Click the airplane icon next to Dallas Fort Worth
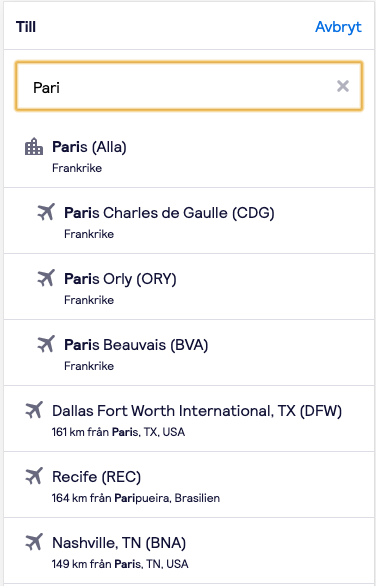 click(x=34, y=410)
